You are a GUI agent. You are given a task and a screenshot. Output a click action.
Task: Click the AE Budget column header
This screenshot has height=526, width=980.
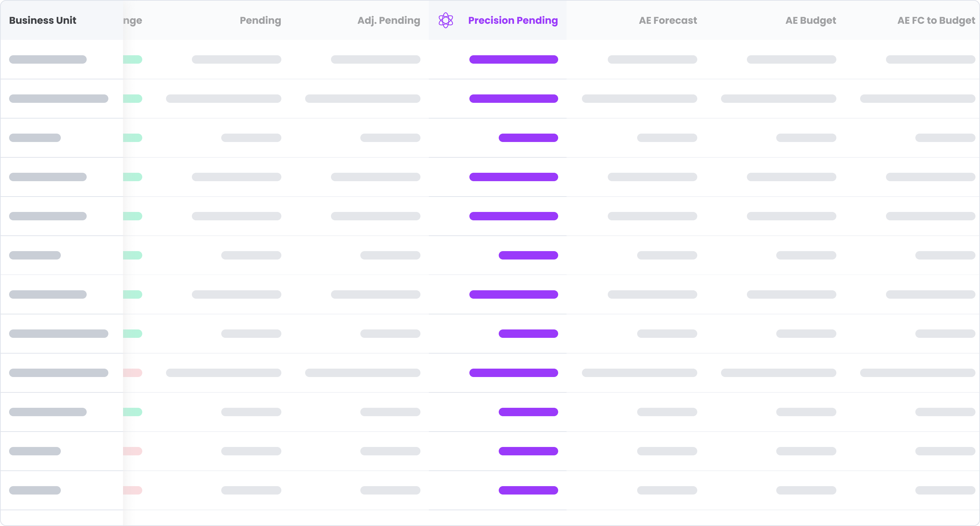[x=811, y=21]
